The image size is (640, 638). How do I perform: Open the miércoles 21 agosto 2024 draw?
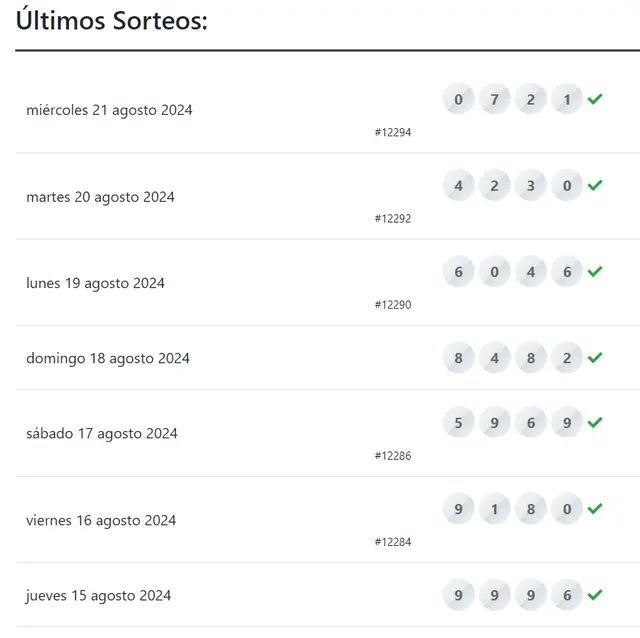109,110
